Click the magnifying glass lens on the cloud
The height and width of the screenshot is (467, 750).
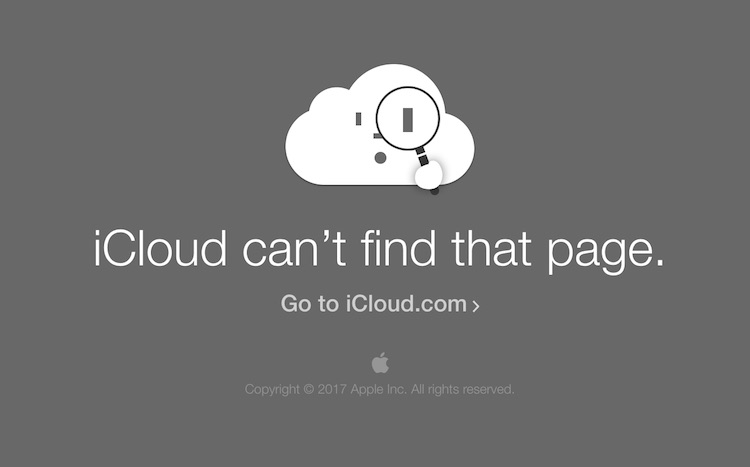click(x=408, y=118)
